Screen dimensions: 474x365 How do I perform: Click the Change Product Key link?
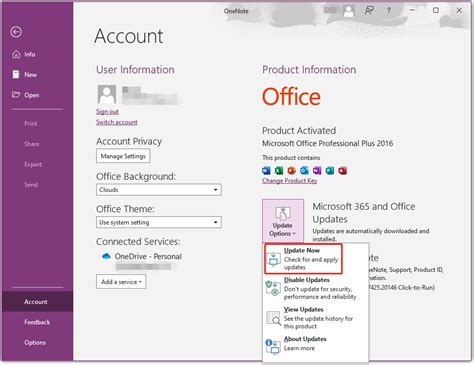click(x=289, y=181)
